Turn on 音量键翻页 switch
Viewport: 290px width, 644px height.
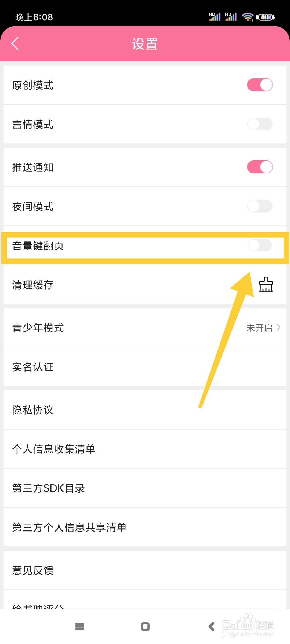(x=260, y=246)
